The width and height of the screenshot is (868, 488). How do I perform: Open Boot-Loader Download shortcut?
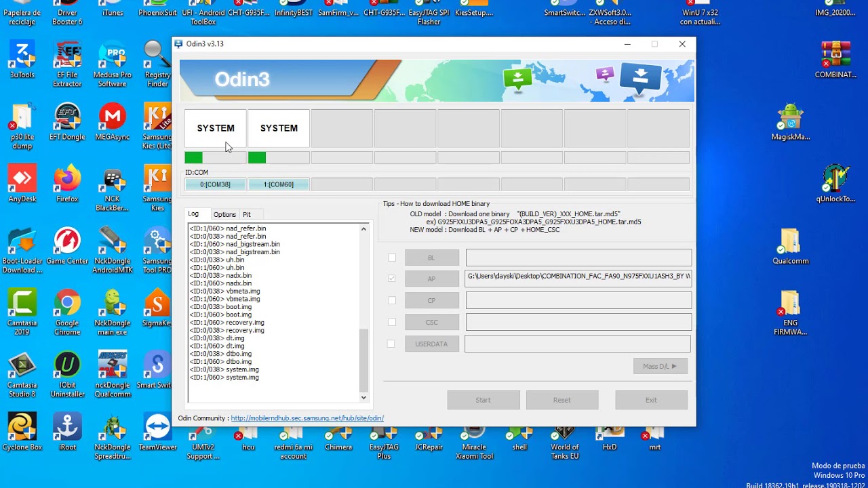22,251
